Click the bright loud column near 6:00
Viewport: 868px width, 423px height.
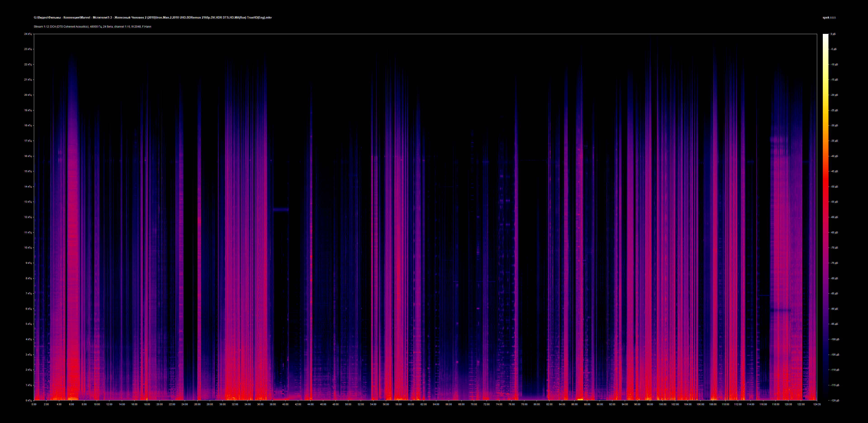pos(72,236)
